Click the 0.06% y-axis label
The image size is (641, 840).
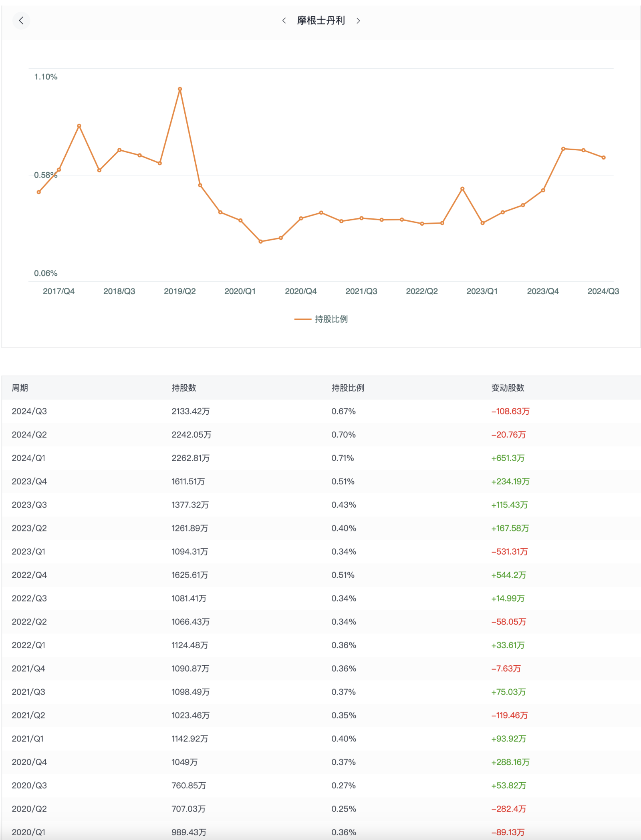[46, 273]
